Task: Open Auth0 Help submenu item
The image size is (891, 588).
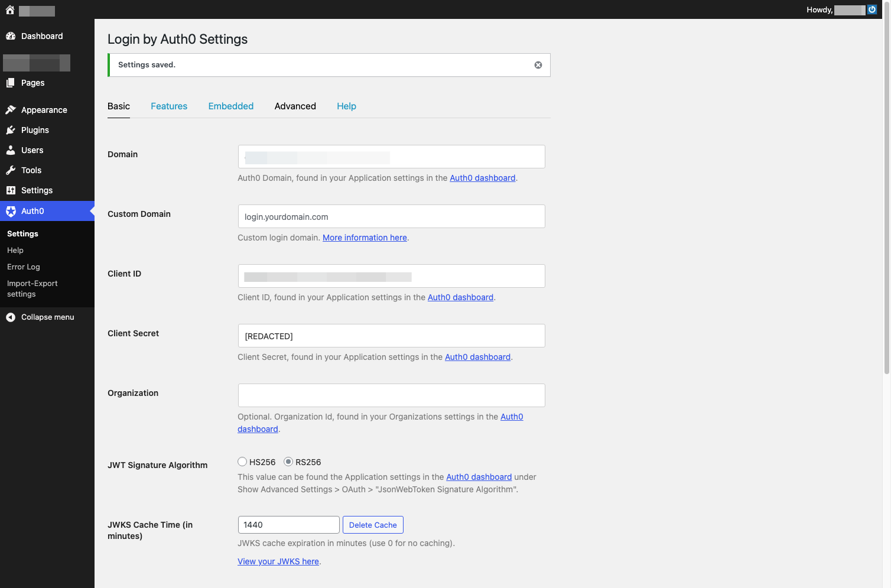Action: [15, 251]
